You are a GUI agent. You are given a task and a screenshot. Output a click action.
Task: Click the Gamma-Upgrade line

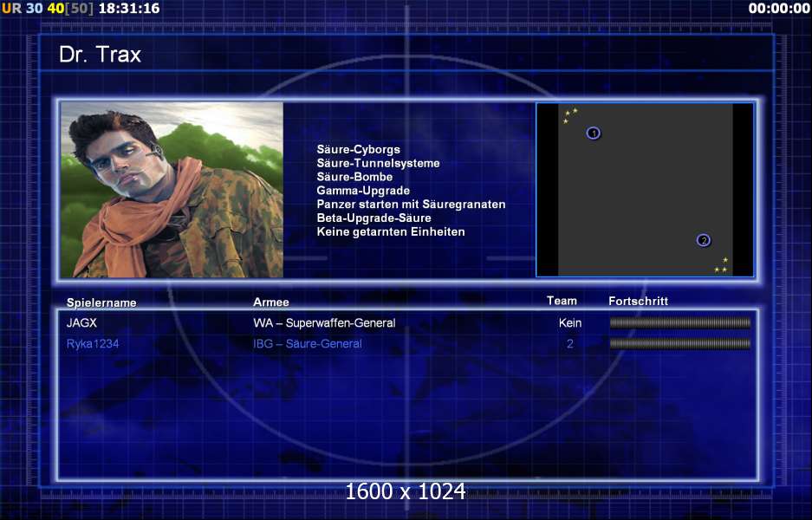[x=363, y=191]
